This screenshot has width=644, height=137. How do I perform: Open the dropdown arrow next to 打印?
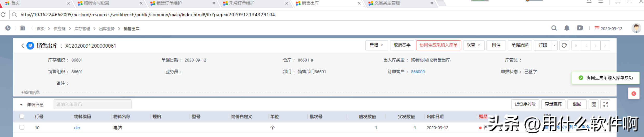[554, 45]
